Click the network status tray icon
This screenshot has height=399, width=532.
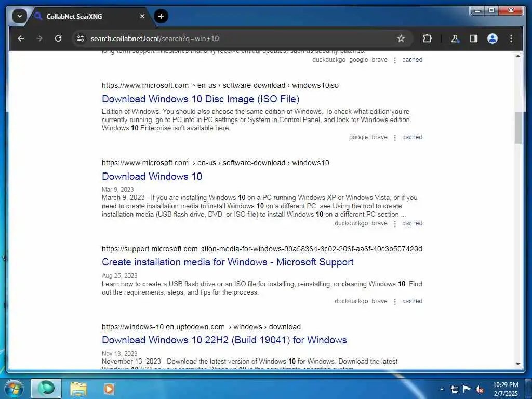[x=455, y=389]
